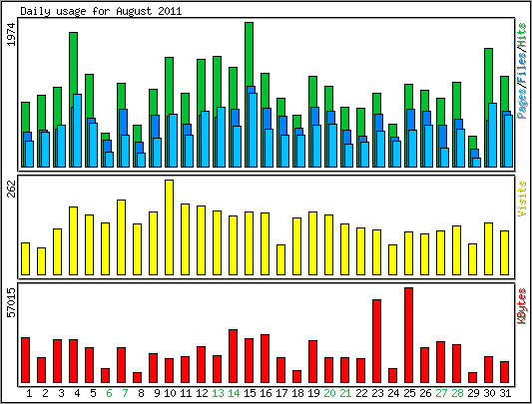Click the red KBytes bar for day 23
Viewport: 532px width, 404px height.
point(376,341)
